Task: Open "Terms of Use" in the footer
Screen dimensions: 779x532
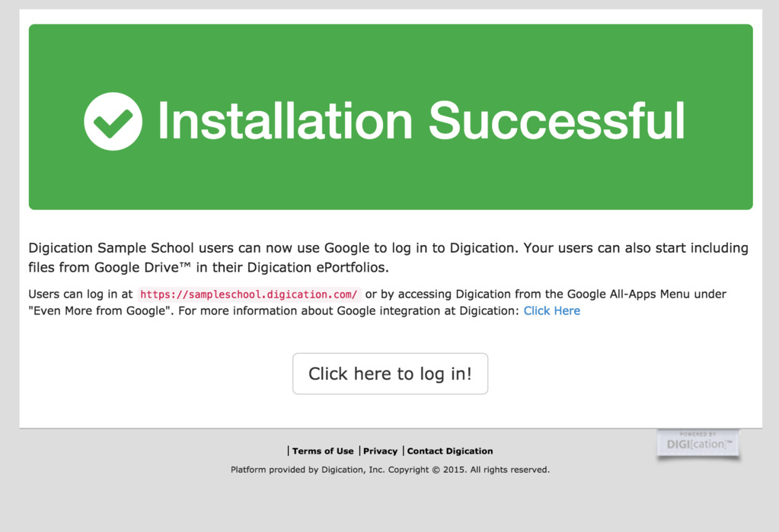Action: pyautogui.click(x=323, y=451)
